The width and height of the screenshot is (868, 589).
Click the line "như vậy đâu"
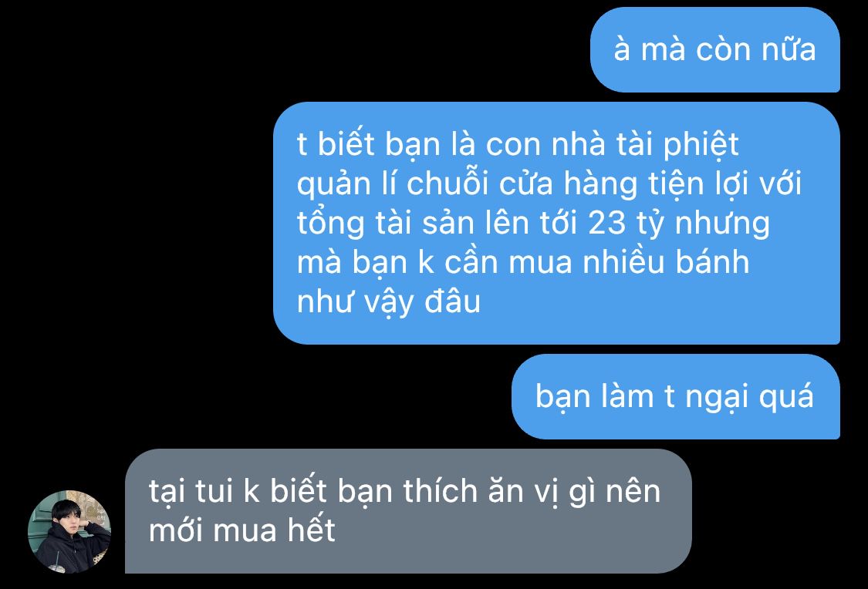(389, 304)
